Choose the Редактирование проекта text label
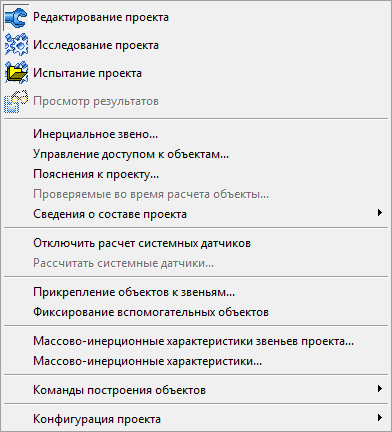 pos(101,17)
